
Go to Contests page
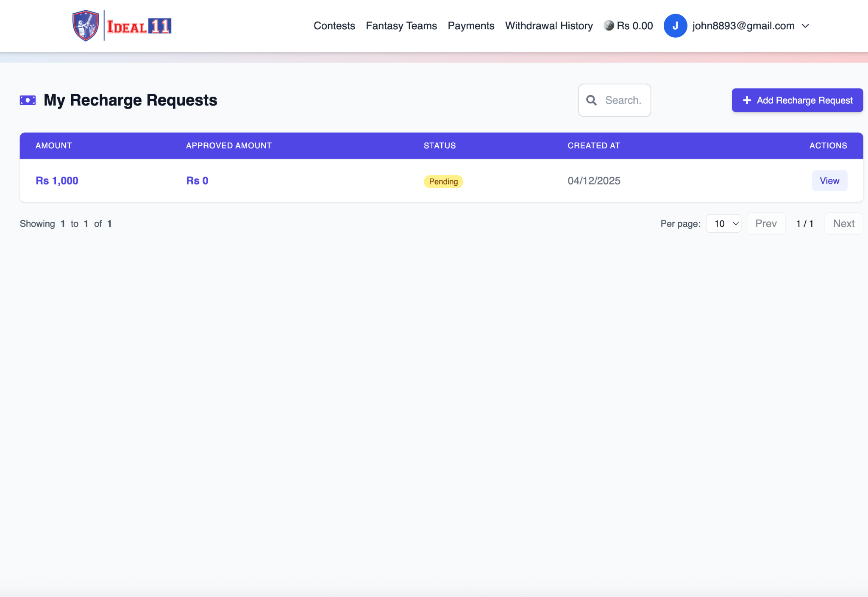pyautogui.click(x=334, y=26)
